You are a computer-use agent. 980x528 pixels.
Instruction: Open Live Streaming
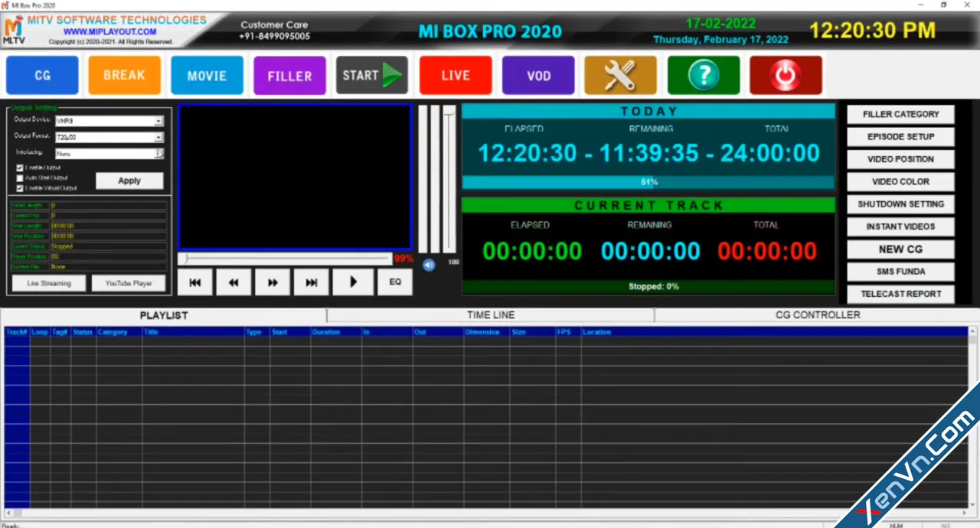coord(49,283)
